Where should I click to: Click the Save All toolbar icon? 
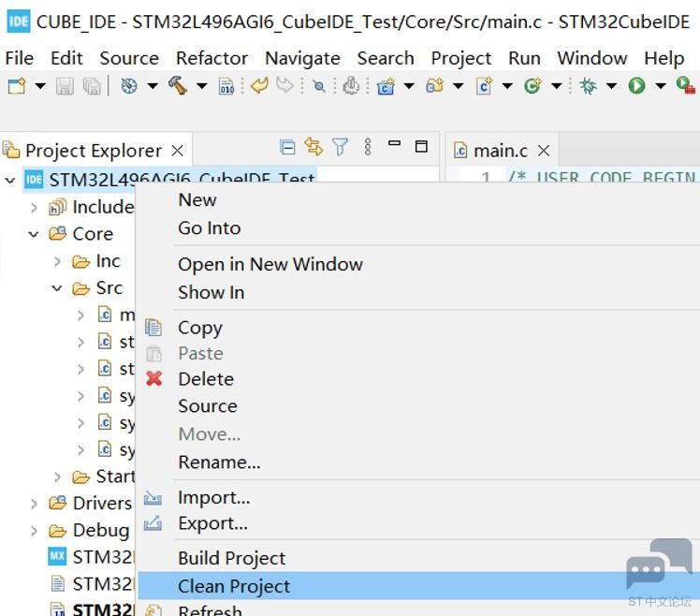pyautogui.click(x=92, y=86)
